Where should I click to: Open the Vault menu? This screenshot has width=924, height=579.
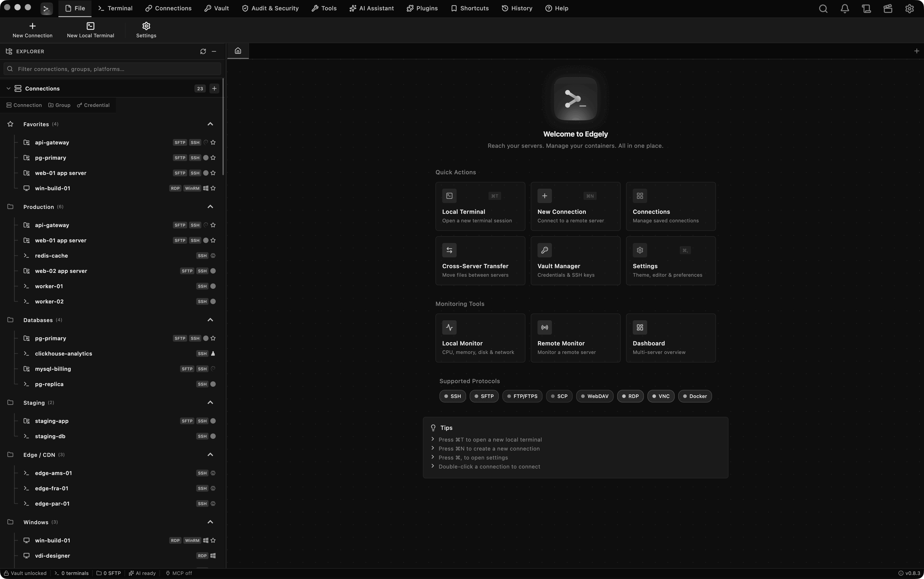tap(216, 9)
